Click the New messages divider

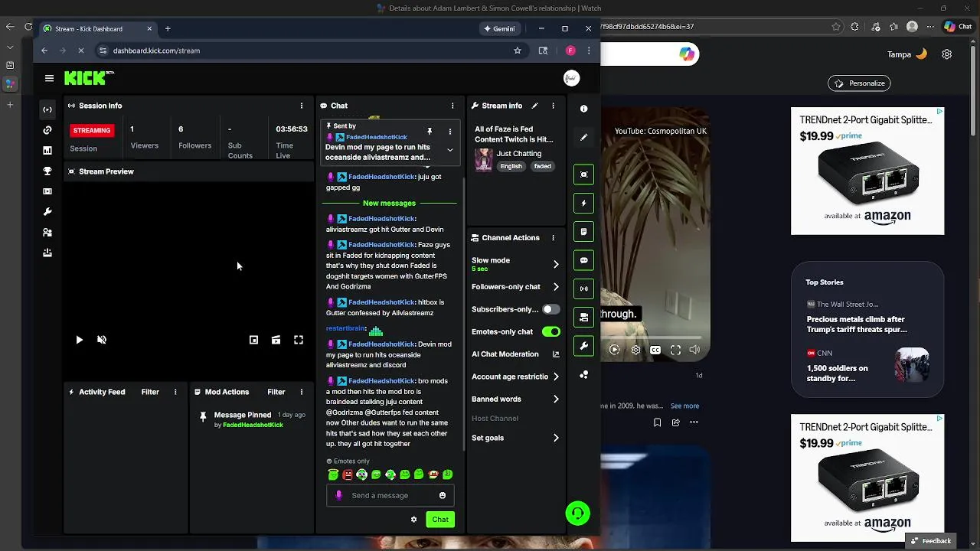[x=389, y=203]
